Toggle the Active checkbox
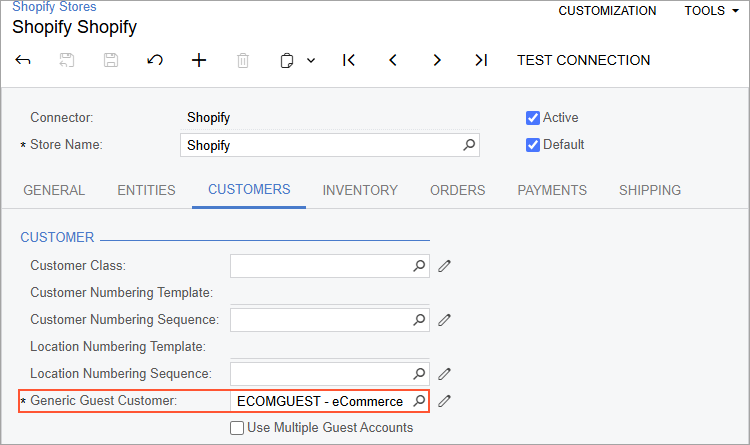Image resolution: width=750 pixels, height=445 pixels. [532, 118]
